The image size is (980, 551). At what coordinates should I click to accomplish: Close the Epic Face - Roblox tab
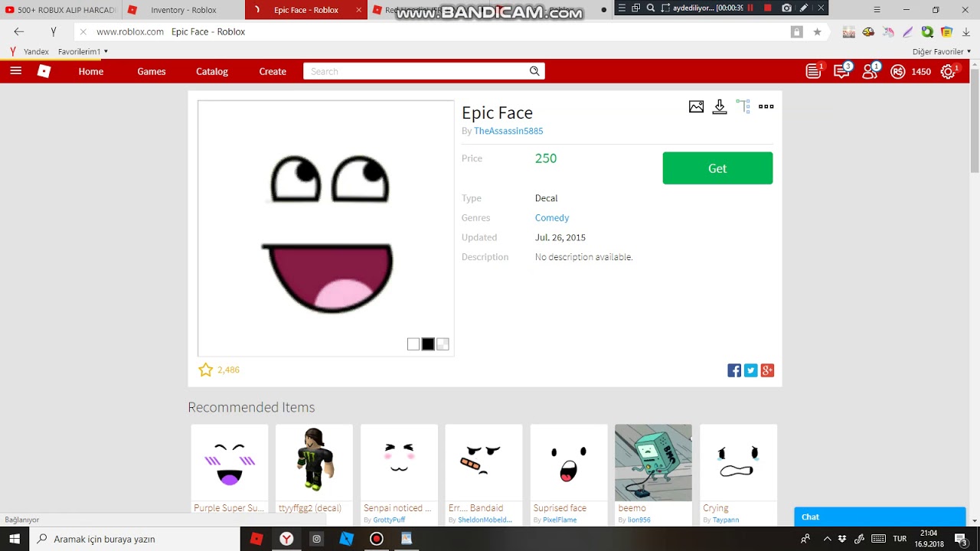tap(358, 10)
